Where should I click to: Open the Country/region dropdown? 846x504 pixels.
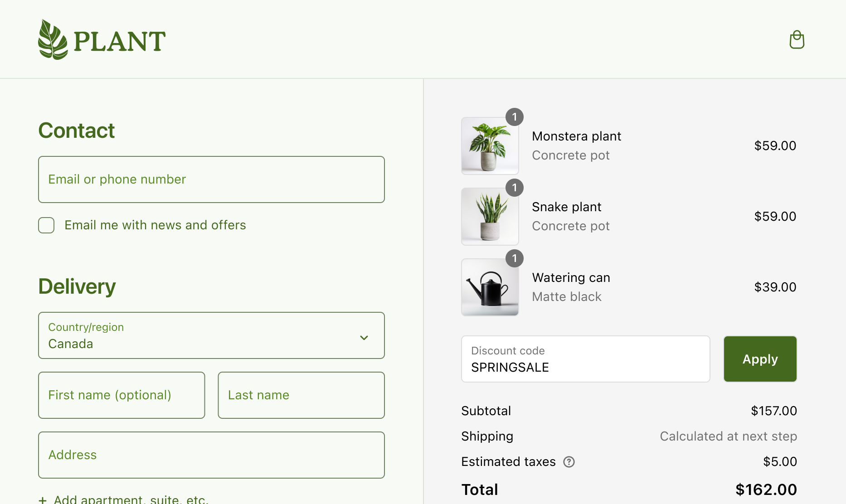211,335
